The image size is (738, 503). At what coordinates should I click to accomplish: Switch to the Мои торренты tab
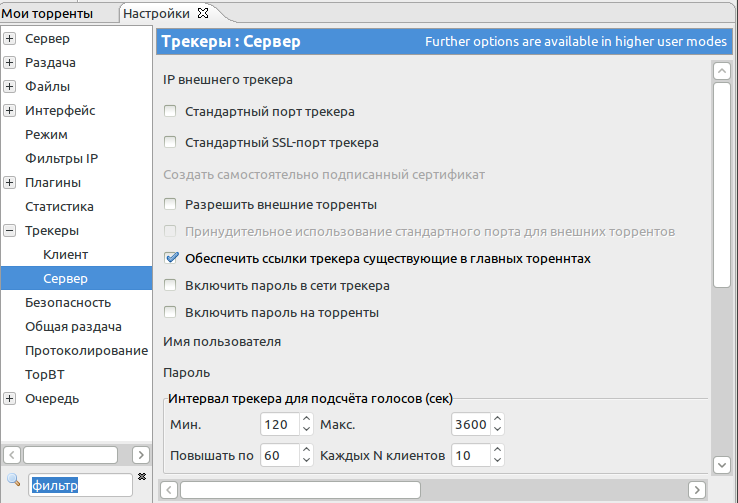coord(47,14)
